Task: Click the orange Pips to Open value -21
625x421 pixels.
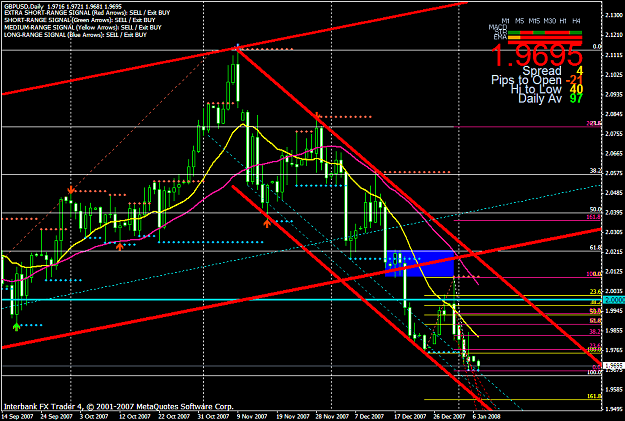Action: (574, 80)
